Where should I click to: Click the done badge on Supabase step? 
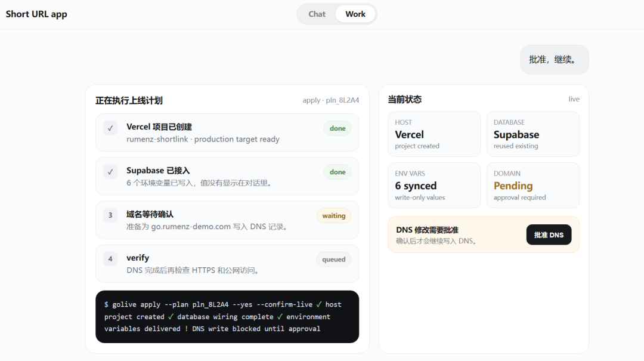337,172
